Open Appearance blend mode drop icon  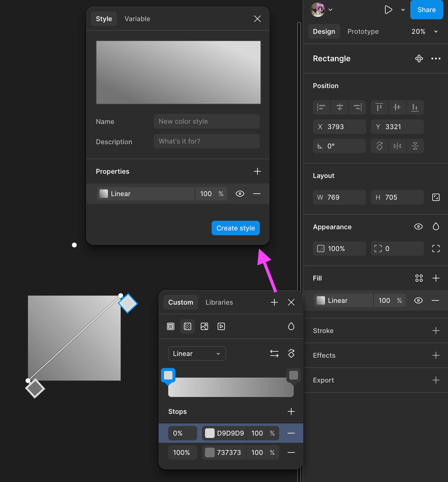click(436, 227)
